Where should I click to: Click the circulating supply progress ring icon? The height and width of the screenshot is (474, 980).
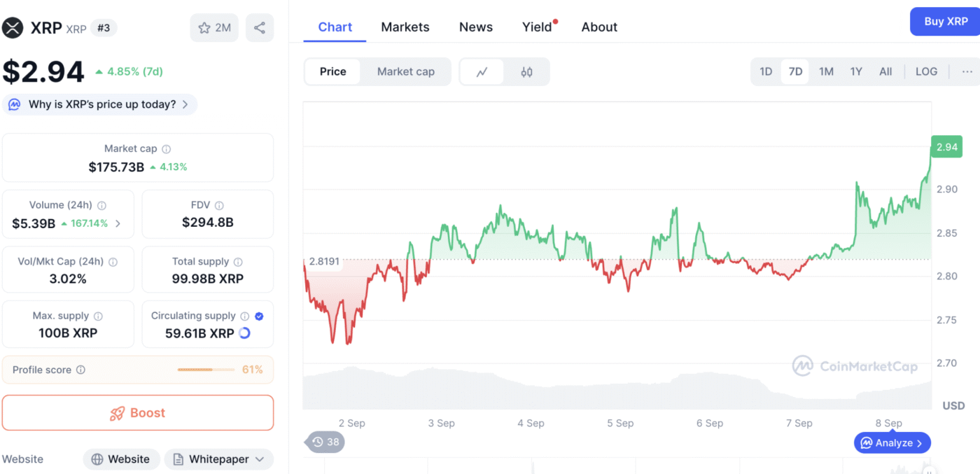[244, 333]
